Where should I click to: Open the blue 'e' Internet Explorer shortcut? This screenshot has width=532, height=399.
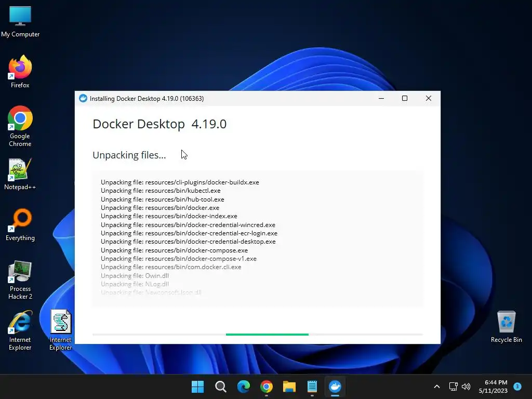point(20,330)
